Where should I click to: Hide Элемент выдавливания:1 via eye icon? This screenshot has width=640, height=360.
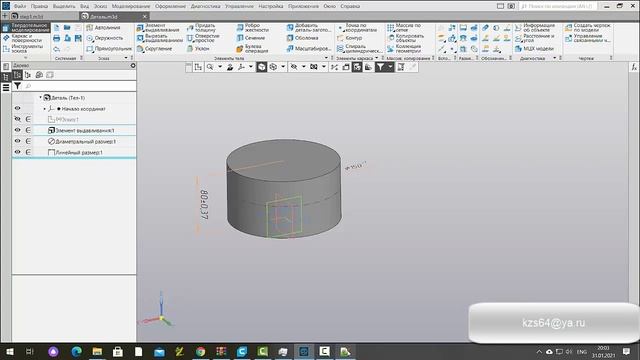click(x=18, y=130)
